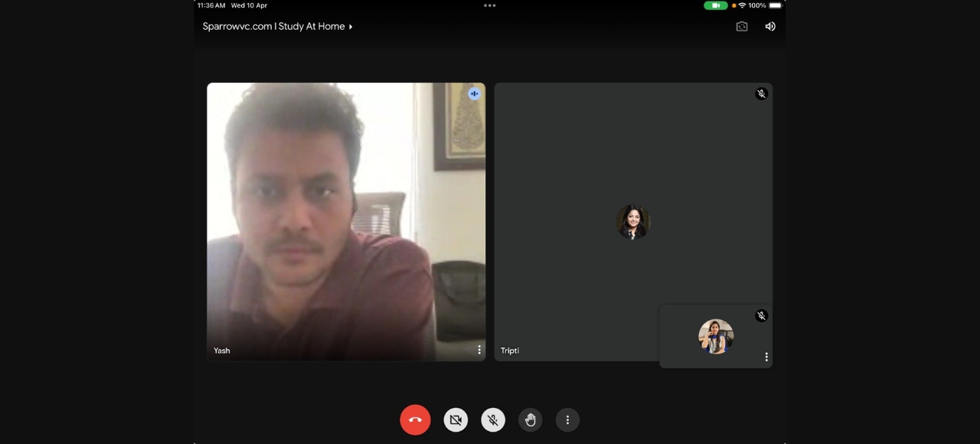Select Yash's video feed tile
The image size is (980, 444).
(346, 222)
